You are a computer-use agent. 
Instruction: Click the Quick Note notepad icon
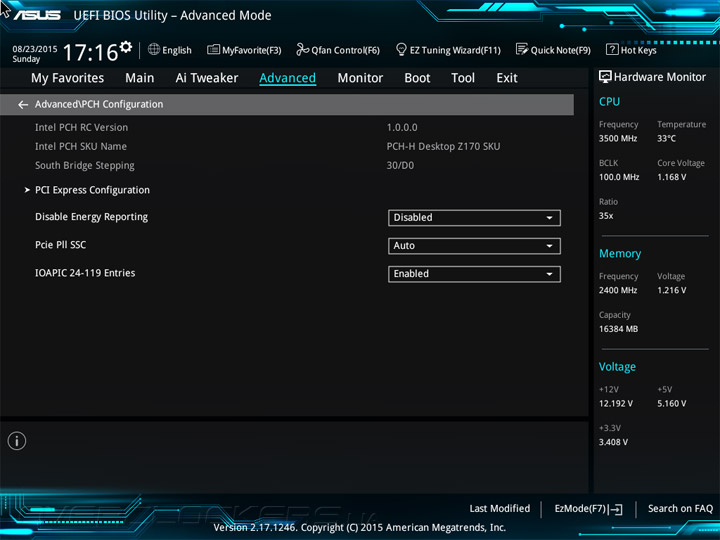[522, 49]
